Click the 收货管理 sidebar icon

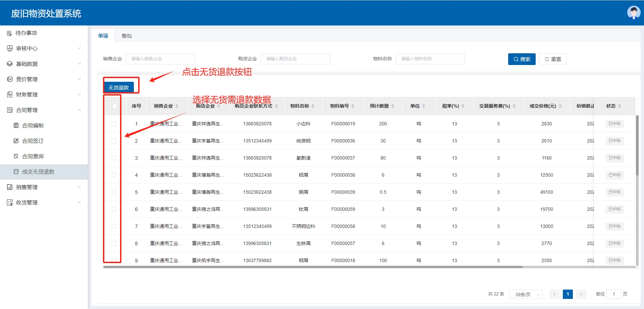coord(10,203)
